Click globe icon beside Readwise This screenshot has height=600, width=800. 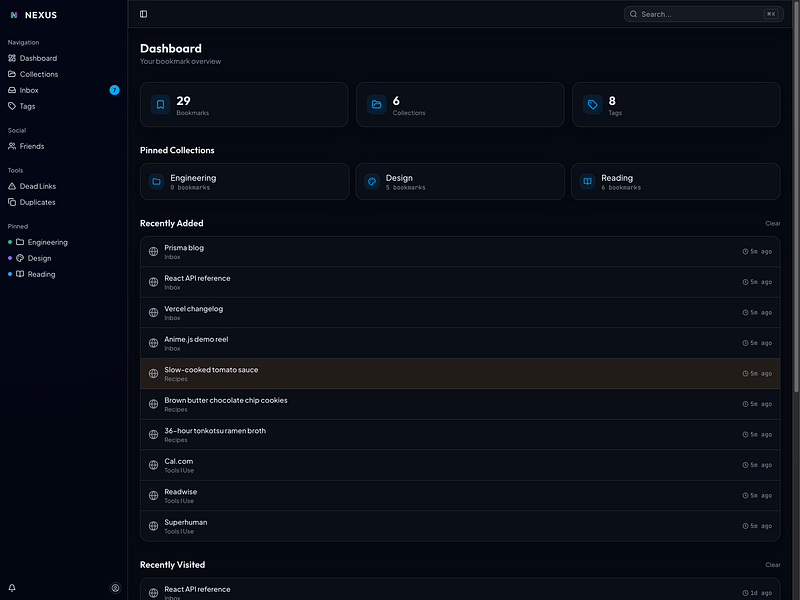tap(153, 495)
